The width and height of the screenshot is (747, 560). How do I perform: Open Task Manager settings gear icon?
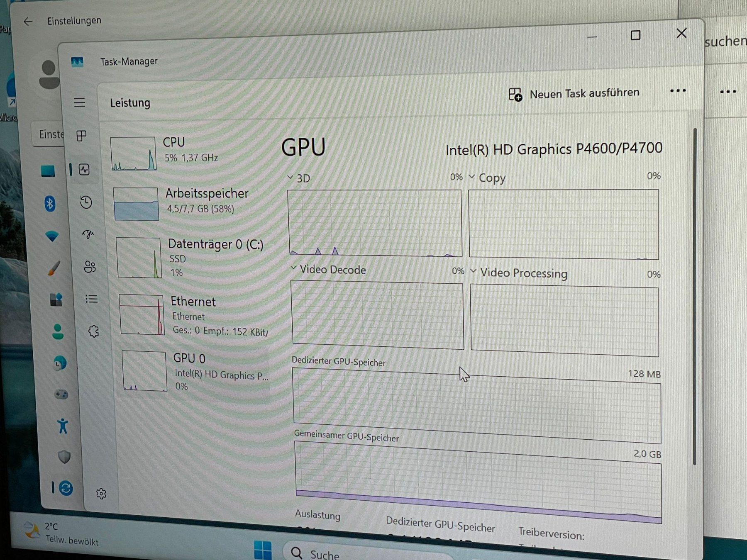(101, 493)
